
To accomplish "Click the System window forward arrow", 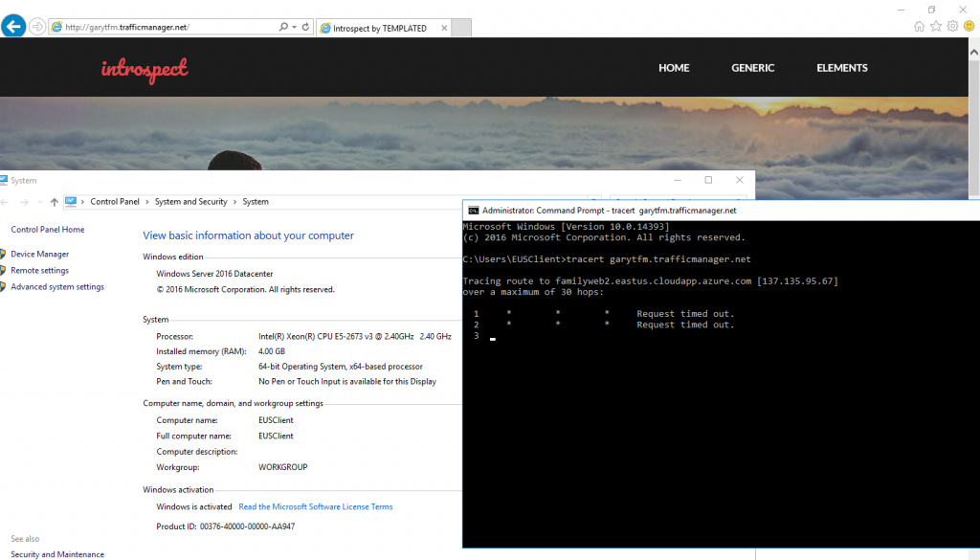I will click(x=24, y=202).
